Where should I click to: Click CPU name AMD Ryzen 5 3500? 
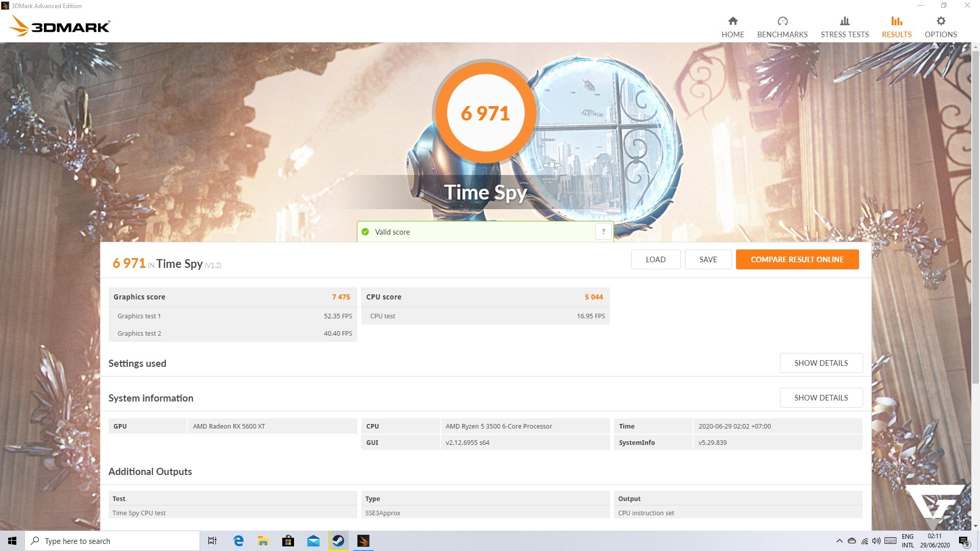[x=499, y=426]
